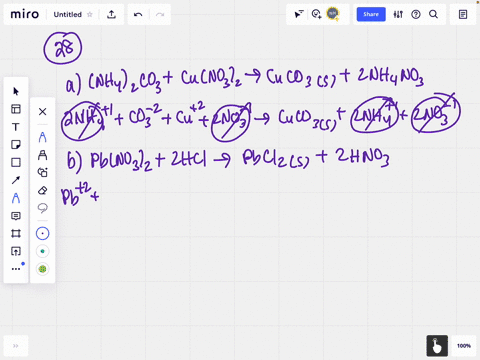The image size is (480, 360).
Task: Redo the last action
Action: (160, 14)
